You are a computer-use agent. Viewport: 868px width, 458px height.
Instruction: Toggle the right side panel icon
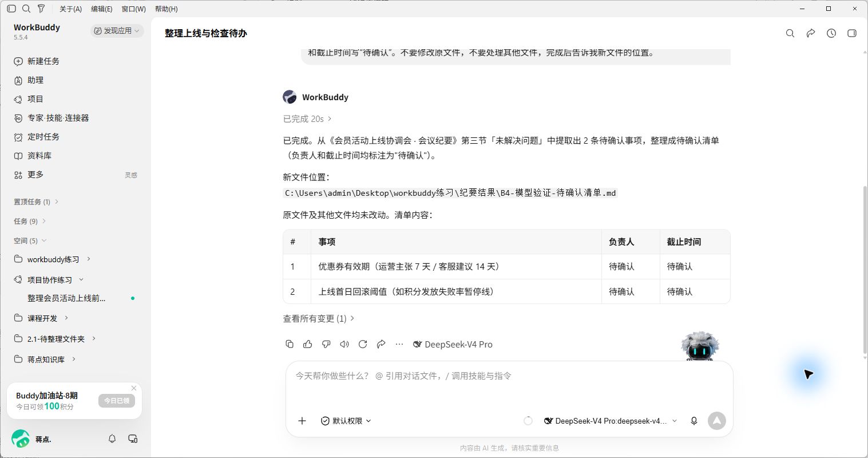pos(852,33)
